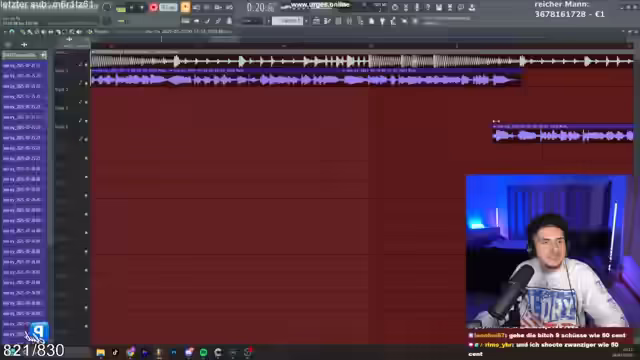Viewport: 640px width, 360px height.
Task: Open the lower-right purple clip's title menu
Action: tap(495, 127)
